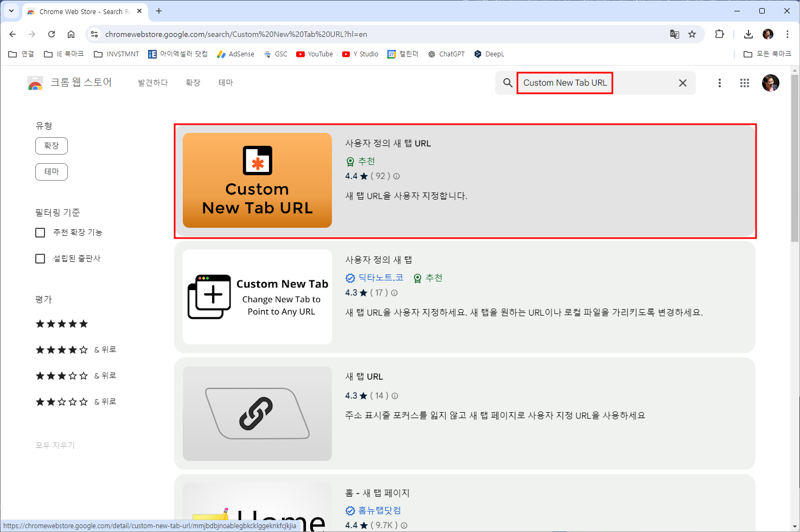Select four stars & 위로 rating filter
The image size is (800, 532).
pyautogui.click(x=76, y=350)
